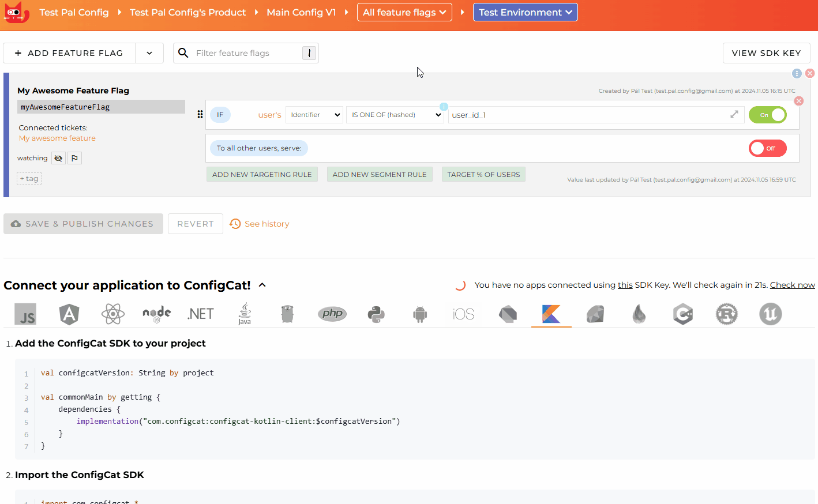Change the Identifier comparison attribute dropdown
The width and height of the screenshot is (818, 504).
click(314, 114)
